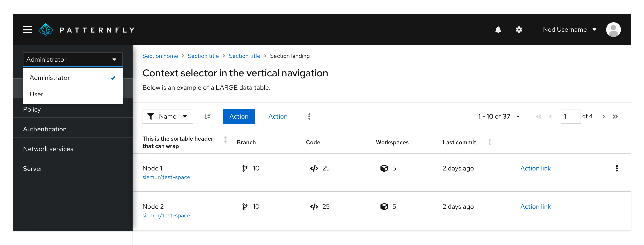This screenshot has width=644, height=245.
Task: Open the Policy navigation menu item
Action: click(33, 109)
